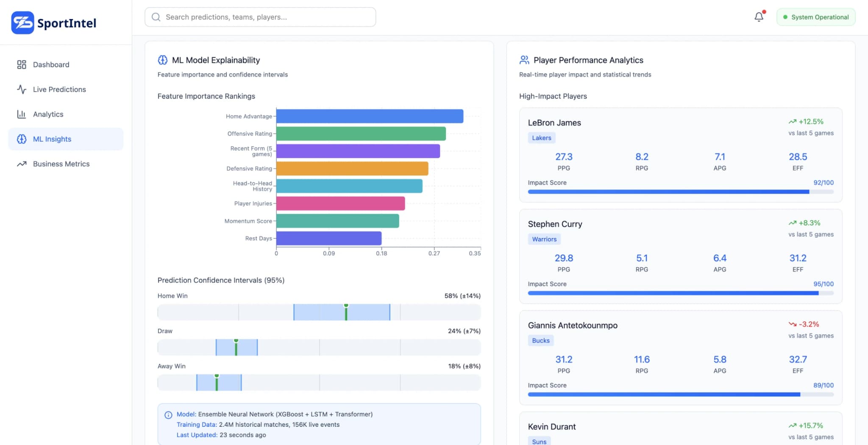Screen dimensions: 868x445
Task: Click the search magnifier icon
Action: (x=156, y=17)
